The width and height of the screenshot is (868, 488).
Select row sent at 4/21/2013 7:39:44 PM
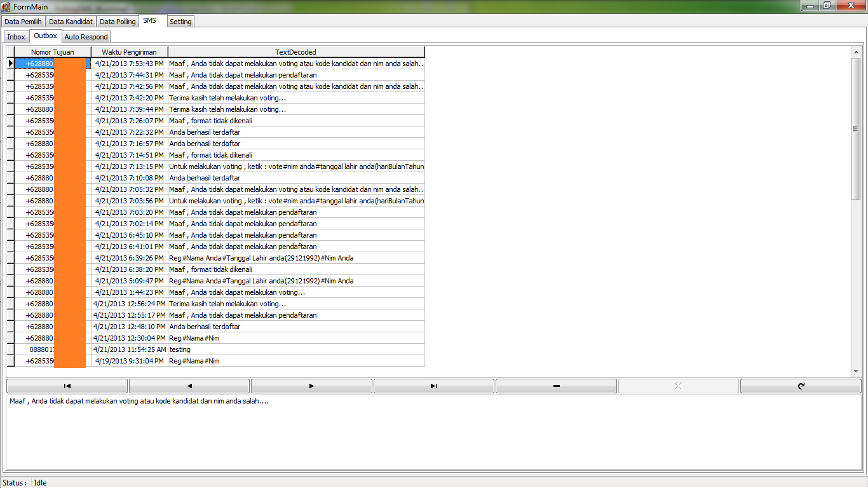pyautogui.click(x=216, y=109)
